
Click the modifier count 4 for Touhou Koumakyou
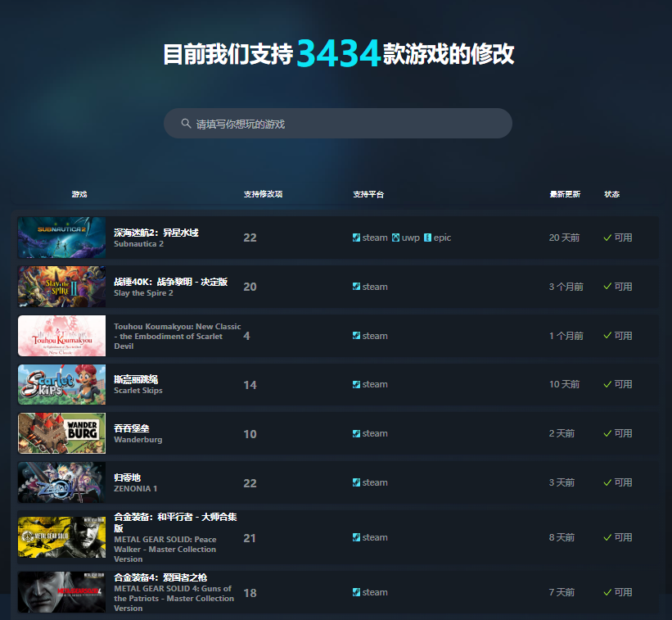[x=246, y=336]
